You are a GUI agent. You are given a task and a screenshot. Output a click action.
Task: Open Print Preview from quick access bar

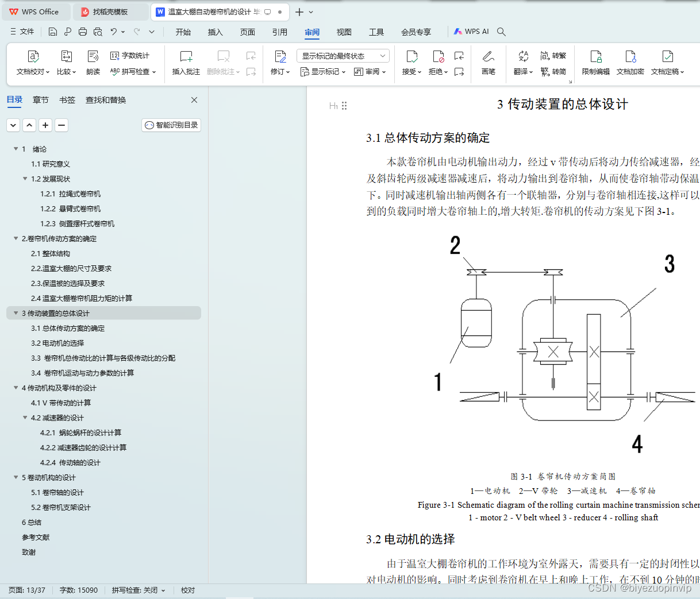pos(98,32)
